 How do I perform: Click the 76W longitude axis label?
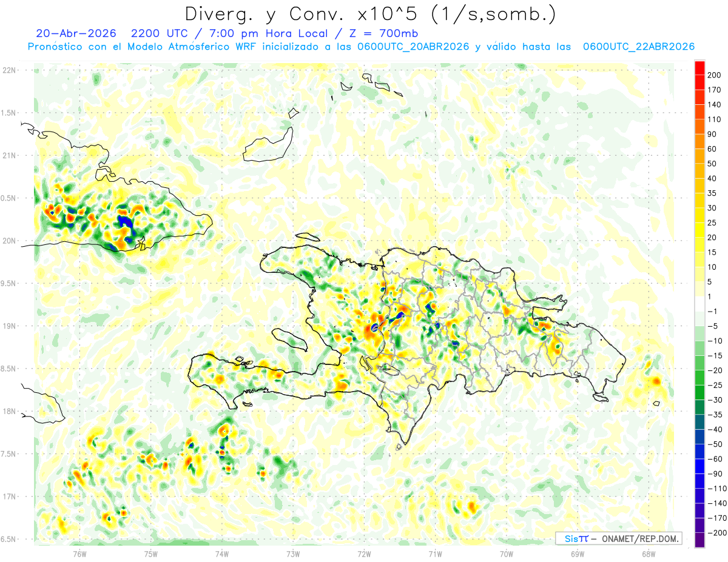pos(79,553)
